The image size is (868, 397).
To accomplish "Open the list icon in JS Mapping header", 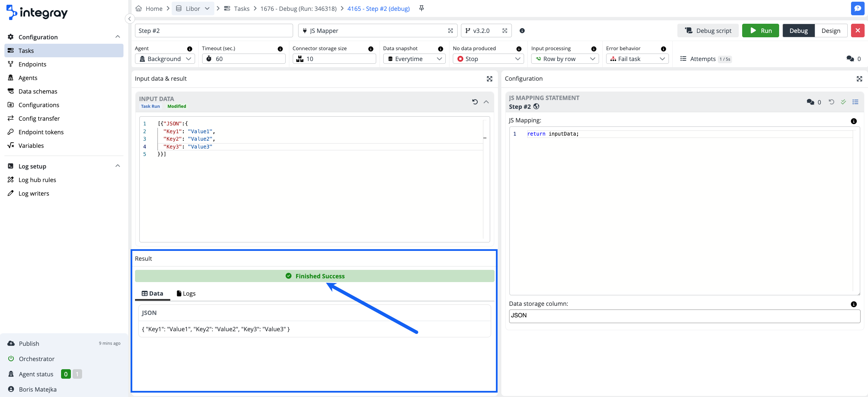I will pyautogui.click(x=855, y=102).
